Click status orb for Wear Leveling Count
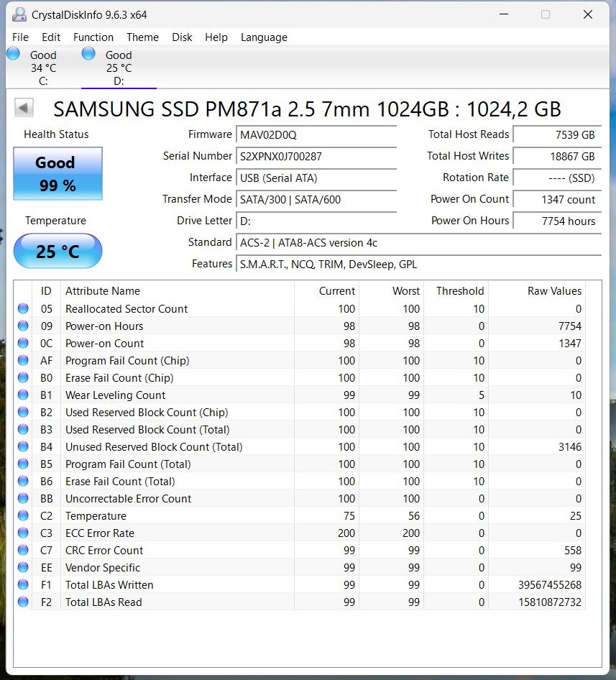Screen dimensions: 616x680 tap(23, 395)
